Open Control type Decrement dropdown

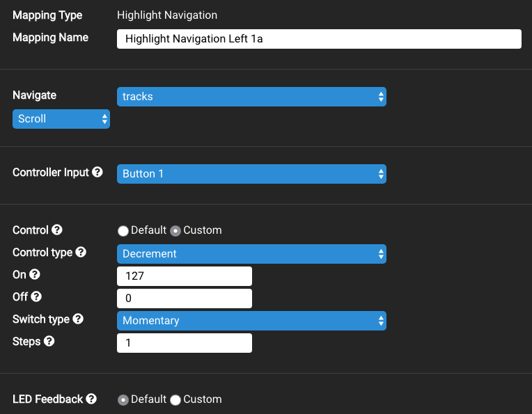pos(251,254)
